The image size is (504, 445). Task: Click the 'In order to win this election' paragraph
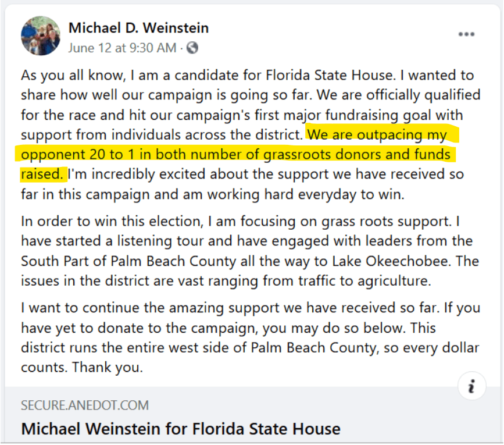250,251
